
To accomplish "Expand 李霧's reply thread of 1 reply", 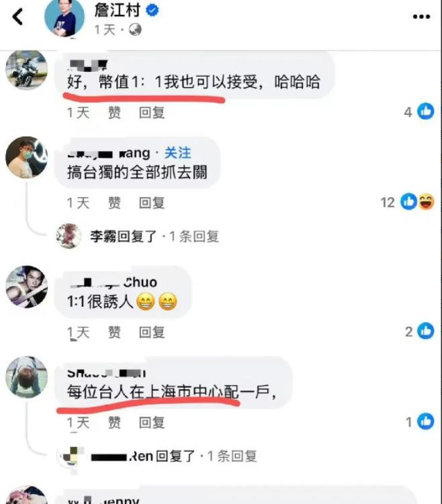I will point(154,237).
